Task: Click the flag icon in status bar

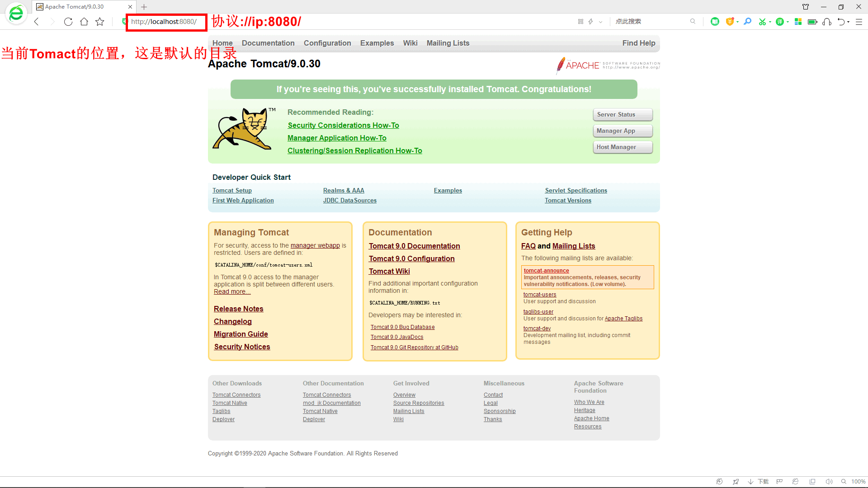Action: 779,482
